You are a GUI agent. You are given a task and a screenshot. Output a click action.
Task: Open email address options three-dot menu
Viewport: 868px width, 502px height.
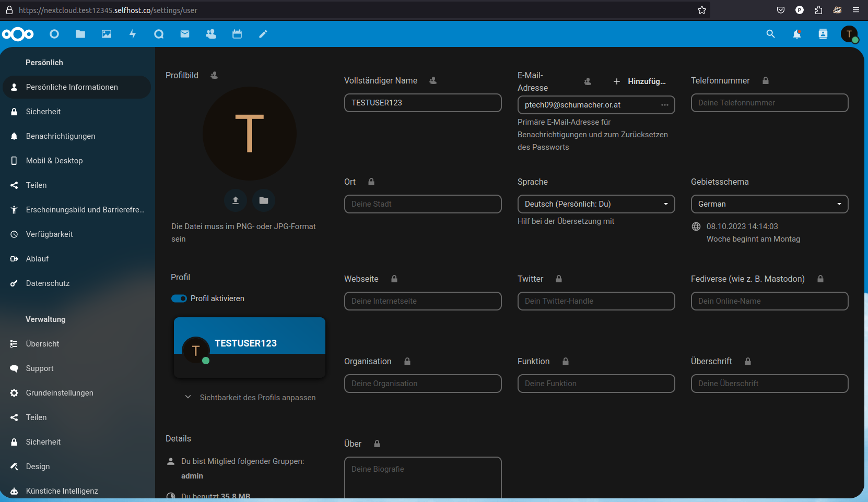(664, 105)
